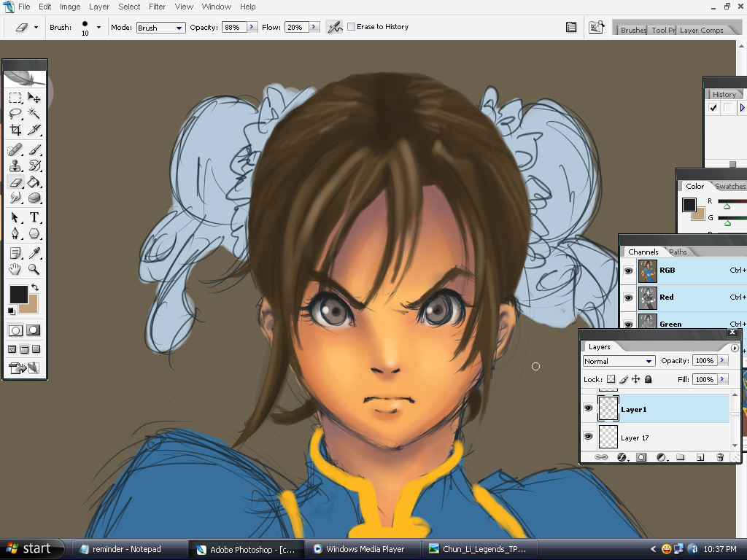This screenshot has height=560, width=747.
Task: Open the File Browser from options bar
Action: click(x=597, y=27)
